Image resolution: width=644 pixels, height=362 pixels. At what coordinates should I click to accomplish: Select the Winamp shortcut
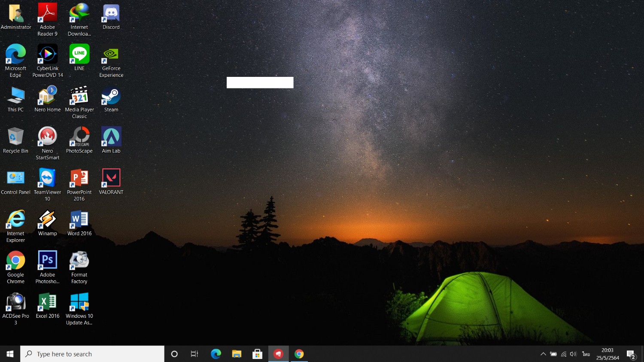pyautogui.click(x=48, y=223)
